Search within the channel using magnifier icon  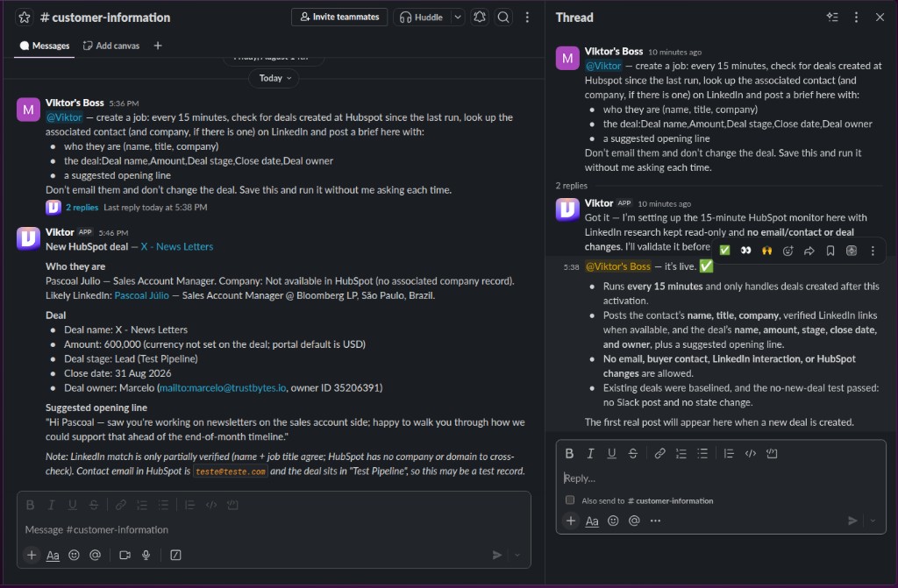point(503,18)
